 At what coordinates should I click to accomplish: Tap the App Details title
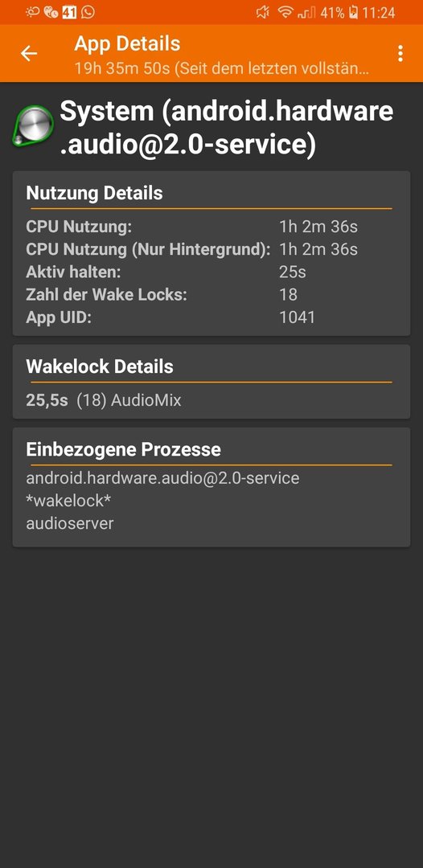pyautogui.click(x=127, y=43)
